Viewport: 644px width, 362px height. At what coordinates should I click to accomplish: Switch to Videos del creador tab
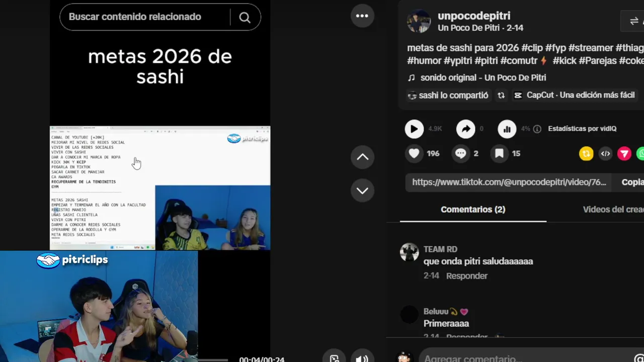pos(613,210)
